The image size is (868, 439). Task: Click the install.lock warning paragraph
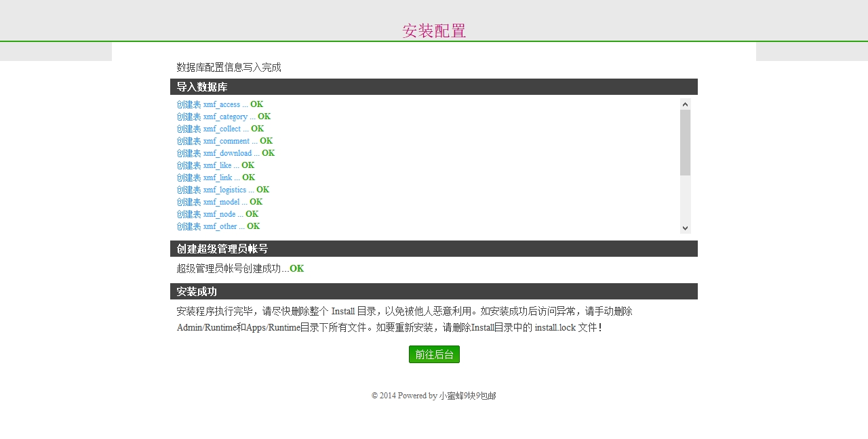point(405,319)
